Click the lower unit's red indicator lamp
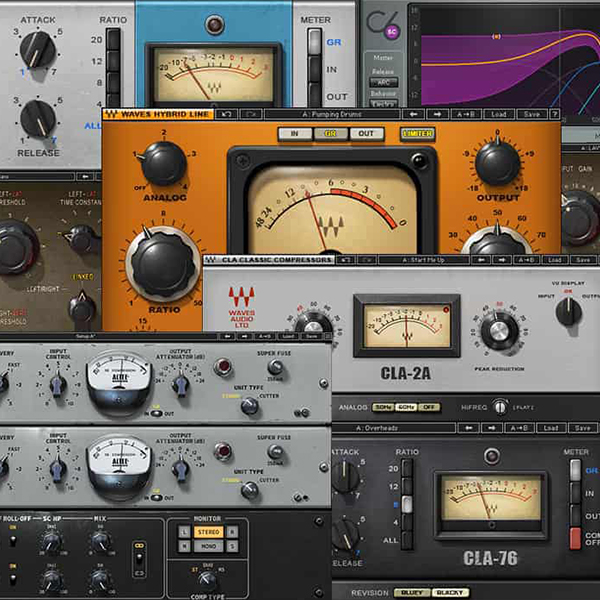Viewport: 600px width, 600px height. point(223,451)
